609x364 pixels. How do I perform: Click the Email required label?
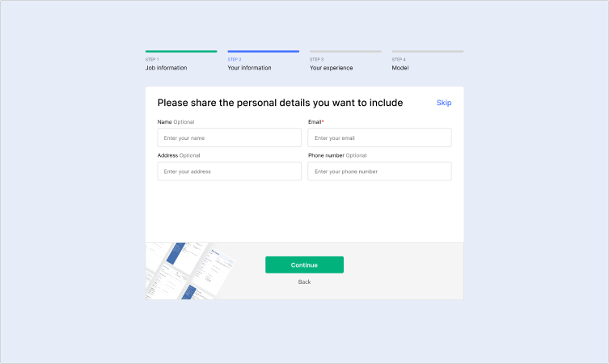[315, 121]
